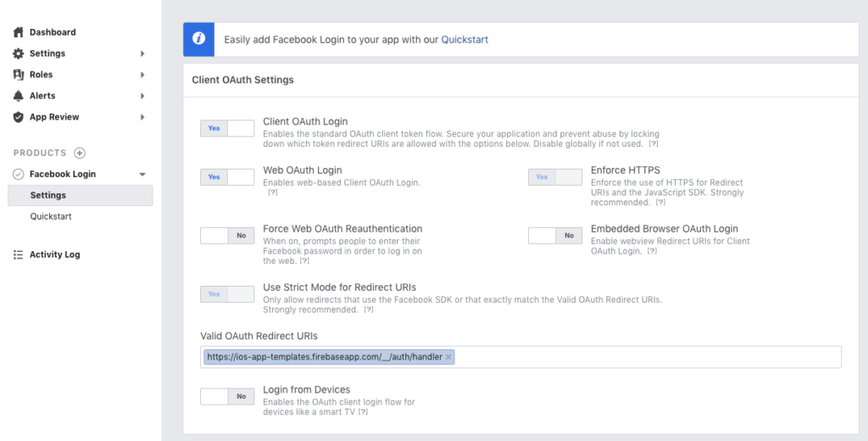Open Dashboard in the sidebar
This screenshot has height=441, width=868.
(x=53, y=32)
